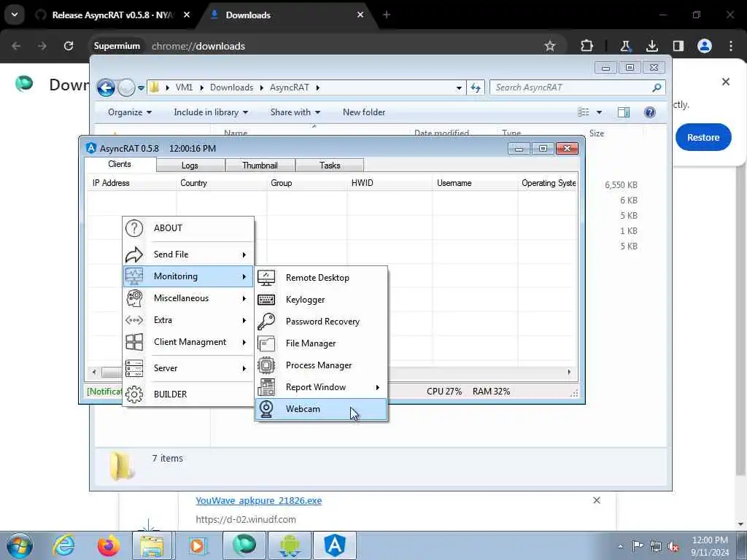The height and width of the screenshot is (560, 747).
Task: Click the HWID column header
Action: tap(390, 183)
